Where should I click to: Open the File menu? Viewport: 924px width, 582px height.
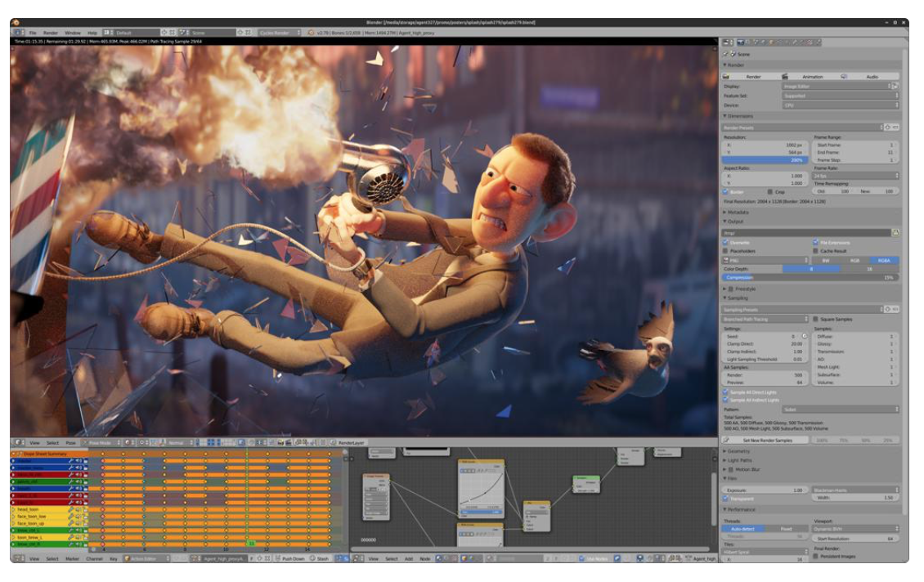[x=33, y=33]
